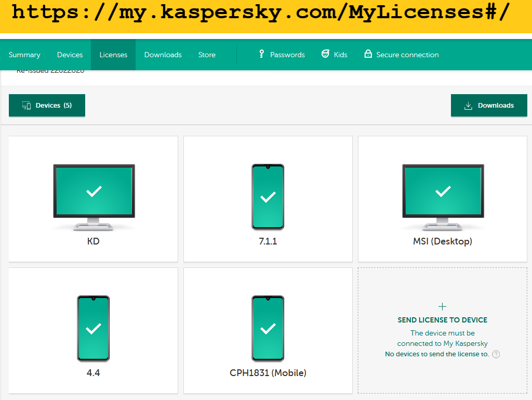Click SEND LICENSE TO DEVICE
532x400 pixels.
tap(443, 320)
